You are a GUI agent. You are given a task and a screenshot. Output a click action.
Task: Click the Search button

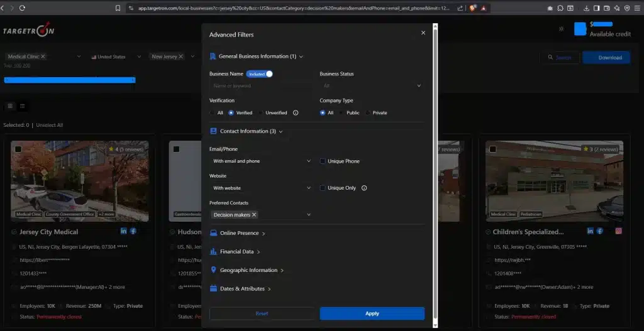(559, 57)
